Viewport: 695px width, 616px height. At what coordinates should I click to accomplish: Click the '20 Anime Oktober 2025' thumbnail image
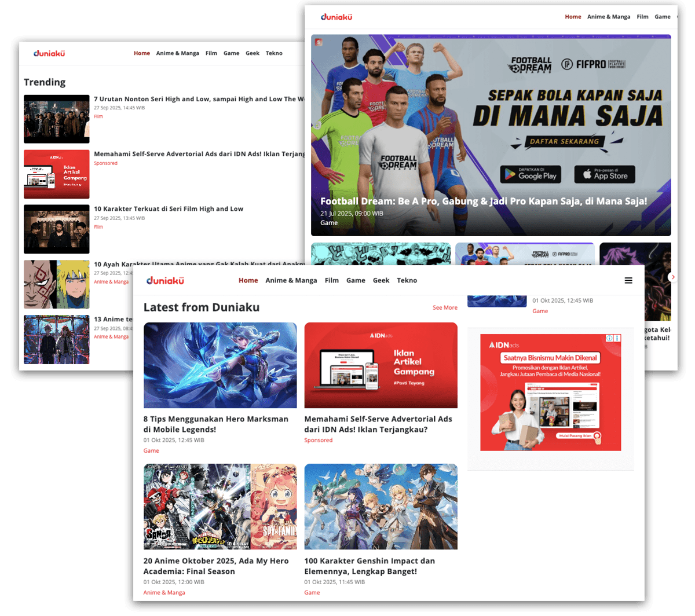(220, 507)
